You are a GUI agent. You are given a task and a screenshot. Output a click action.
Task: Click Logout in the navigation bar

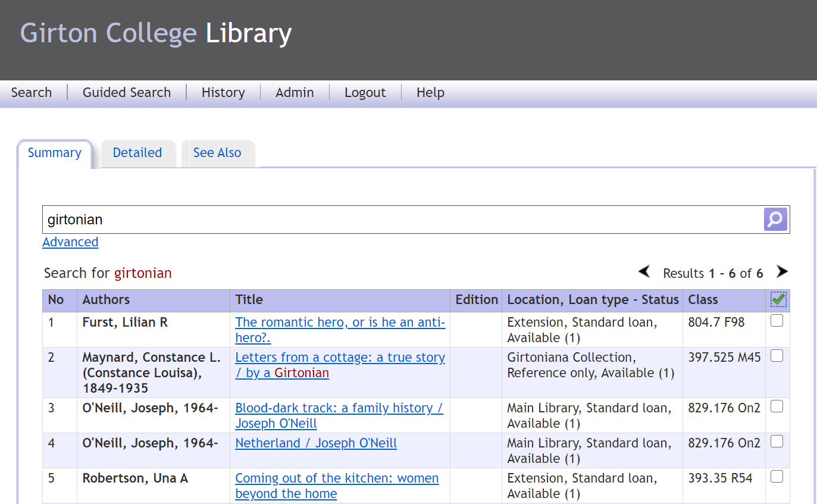(x=365, y=93)
